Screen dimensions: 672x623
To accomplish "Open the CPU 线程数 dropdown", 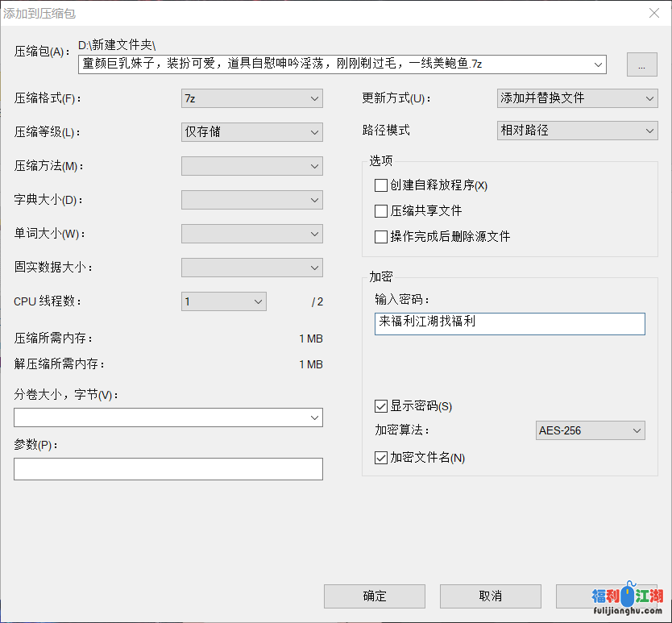I will pos(223,301).
